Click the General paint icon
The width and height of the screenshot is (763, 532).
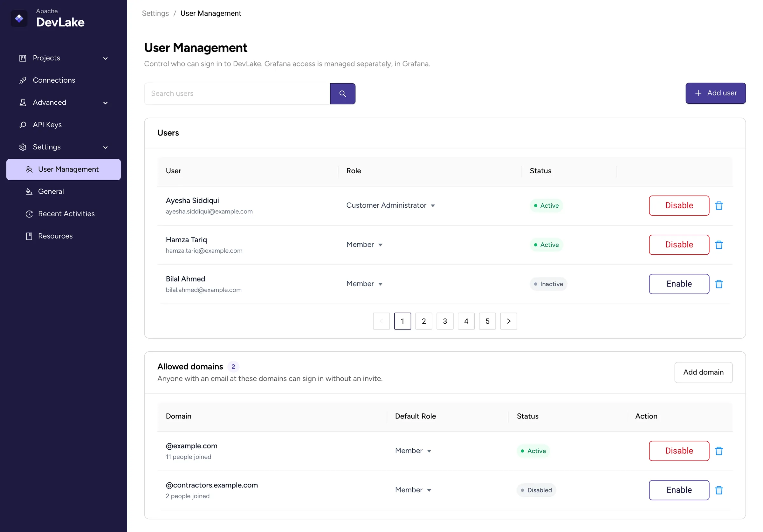click(29, 192)
